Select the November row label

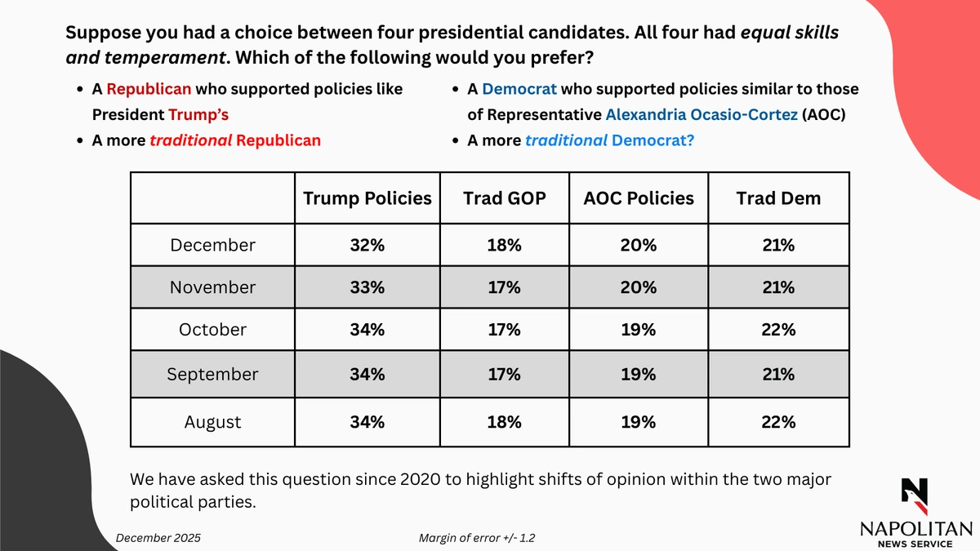tap(212, 287)
